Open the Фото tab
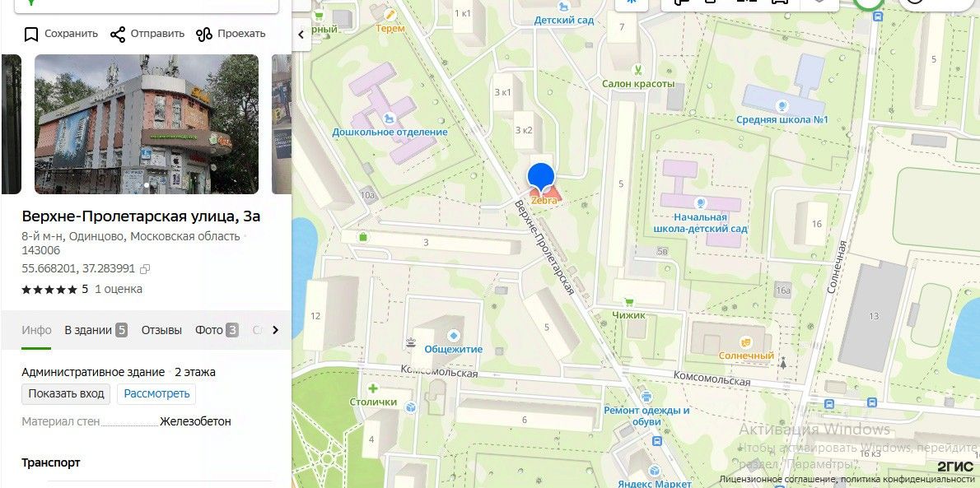The image size is (980, 488). [x=217, y=330]
